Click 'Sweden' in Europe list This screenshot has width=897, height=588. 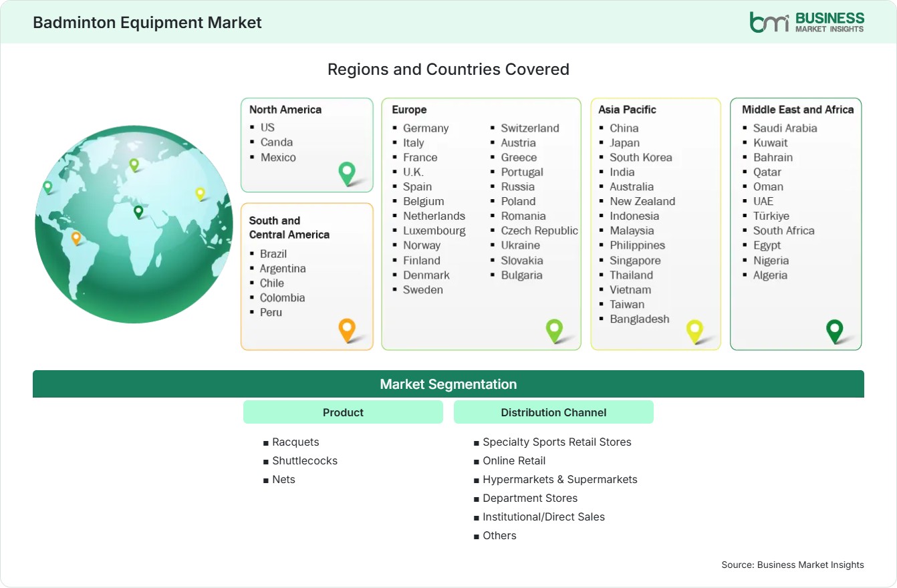click(x=423, y=290)
